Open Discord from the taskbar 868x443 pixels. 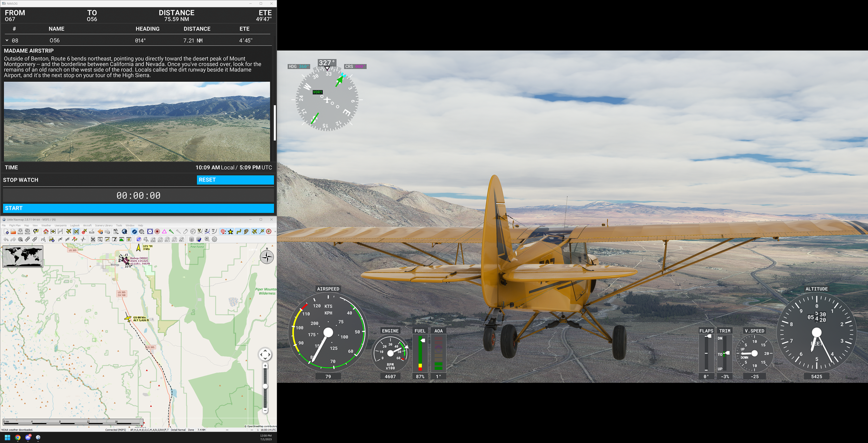click(x=28, y=437)
